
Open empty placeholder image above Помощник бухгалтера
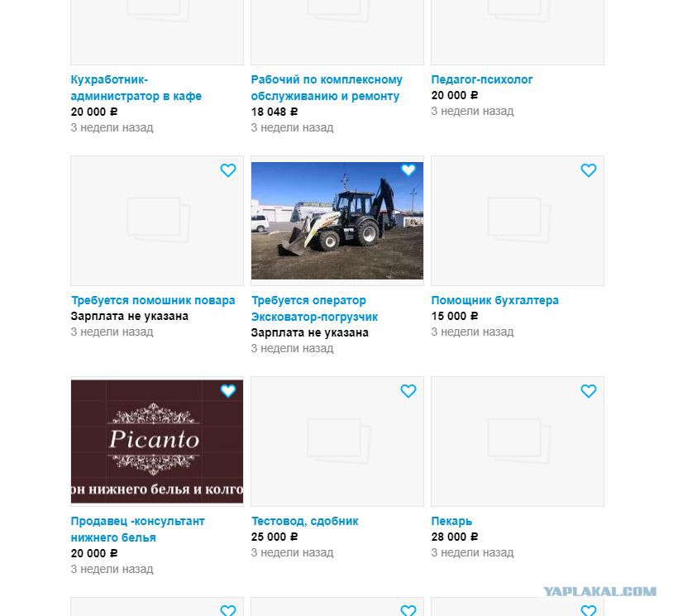click(518, 221)
